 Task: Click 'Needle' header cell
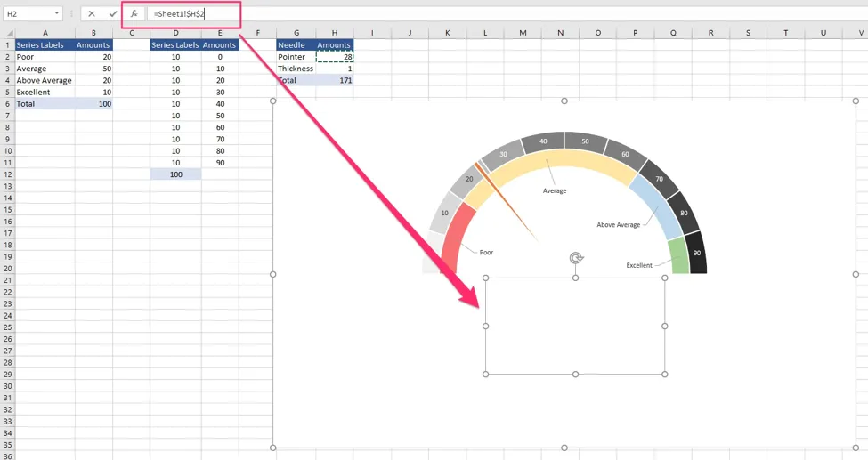(x=296, y=44)
